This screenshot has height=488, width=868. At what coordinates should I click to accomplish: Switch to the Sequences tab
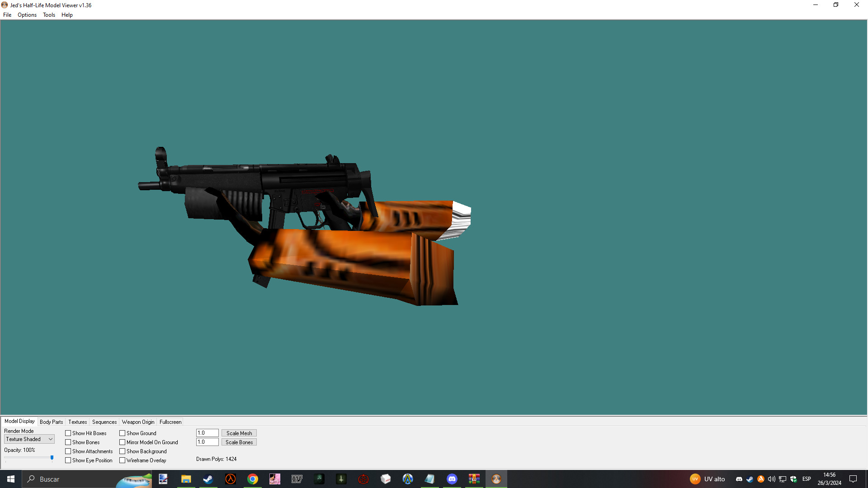[104, 422]
